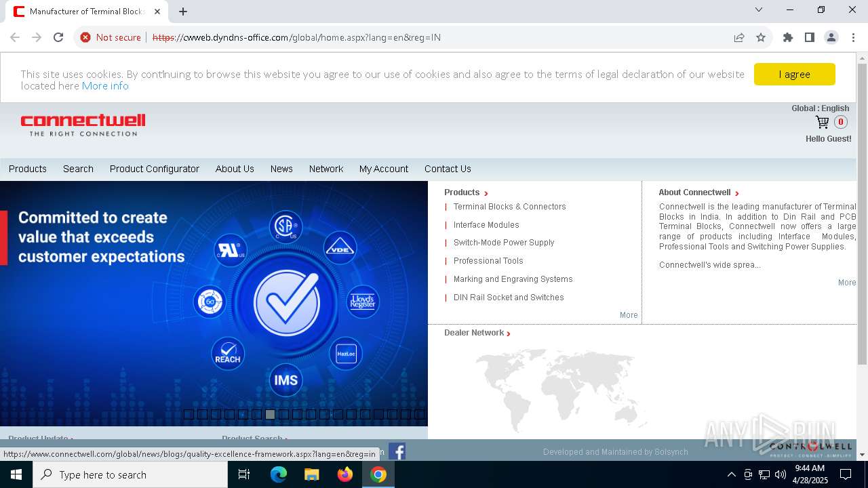Open the About Us menu
Viewport: 868px width, 488px height.
coord(235,169)
